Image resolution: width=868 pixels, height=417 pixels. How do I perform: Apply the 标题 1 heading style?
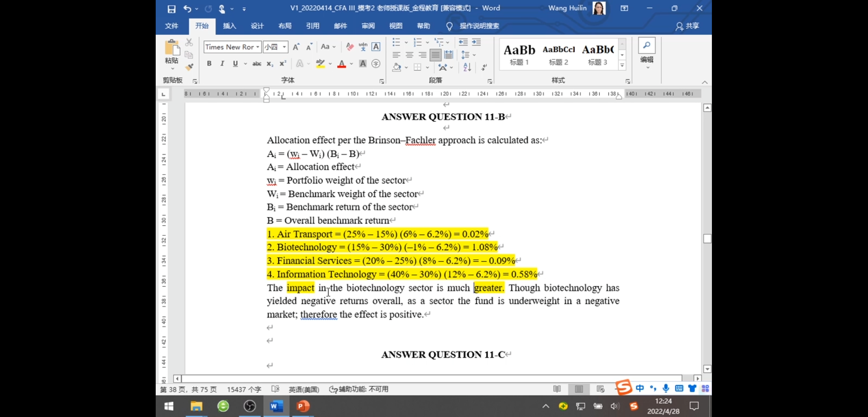519,55
